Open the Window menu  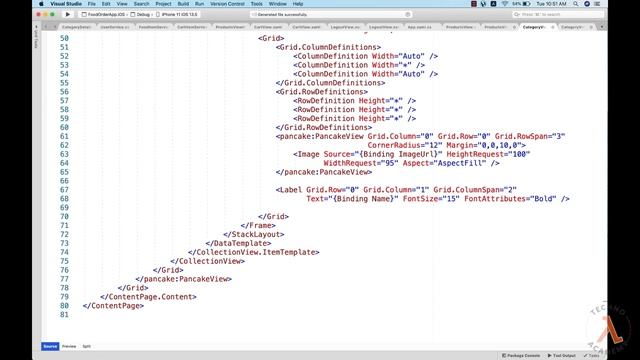pyautogui.click(x=278, y=4)
